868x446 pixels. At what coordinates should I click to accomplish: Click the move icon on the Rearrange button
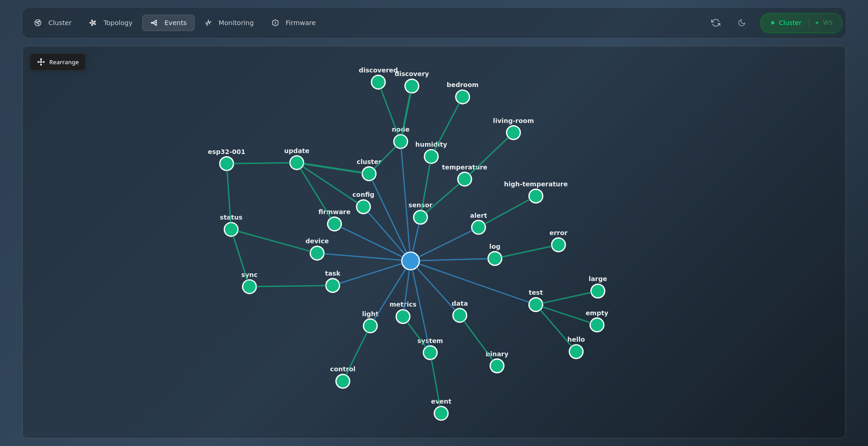(41, 62)
